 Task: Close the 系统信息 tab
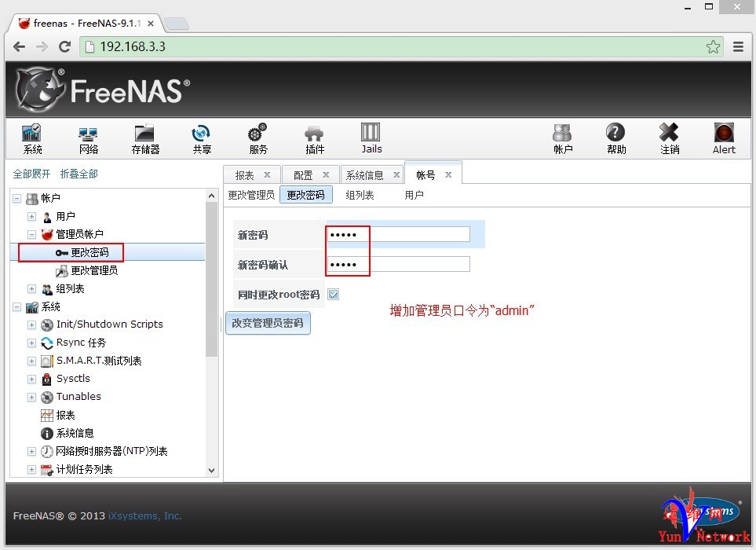[396, 174]
